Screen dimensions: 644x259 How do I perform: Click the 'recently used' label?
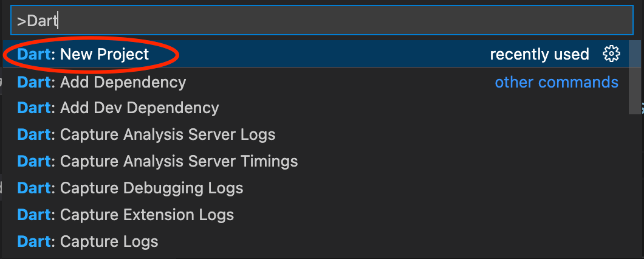[540, 54]
